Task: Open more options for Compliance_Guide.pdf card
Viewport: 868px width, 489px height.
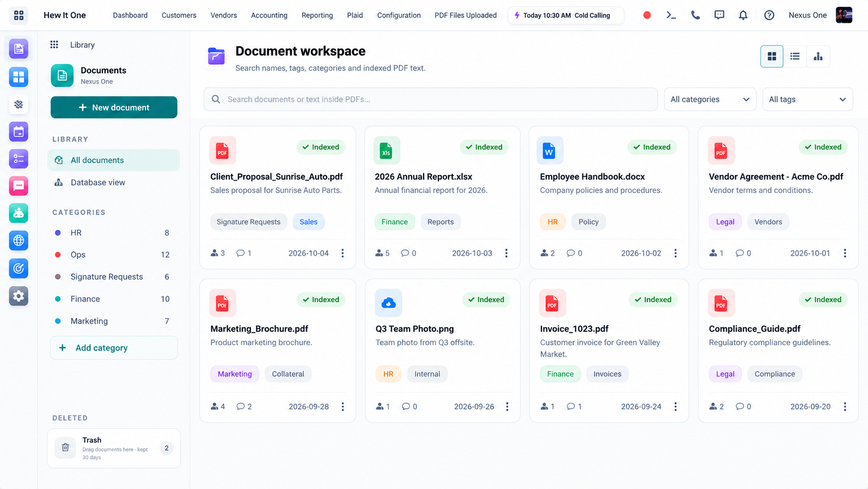Action: [x=845, y=406]
